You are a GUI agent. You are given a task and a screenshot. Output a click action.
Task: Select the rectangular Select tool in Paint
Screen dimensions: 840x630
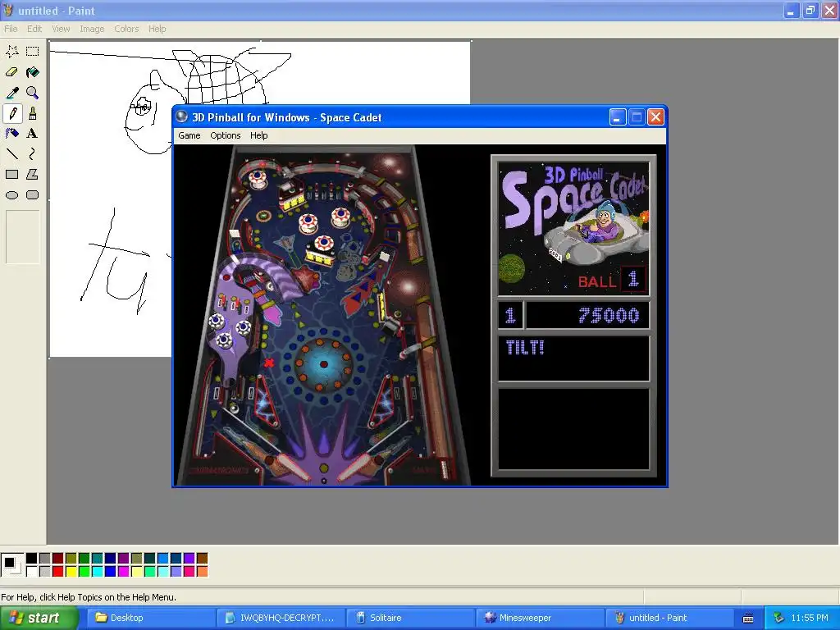33,52
